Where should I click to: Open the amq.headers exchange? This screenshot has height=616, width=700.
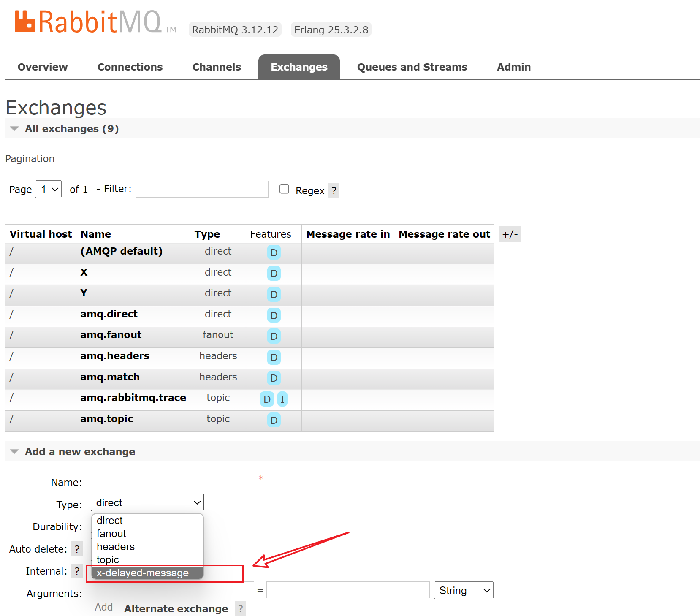tap(115, 356)
